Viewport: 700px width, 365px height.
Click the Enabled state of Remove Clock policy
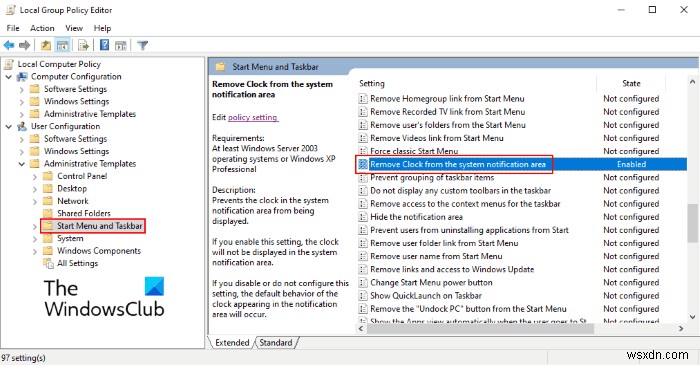point(631,164)
